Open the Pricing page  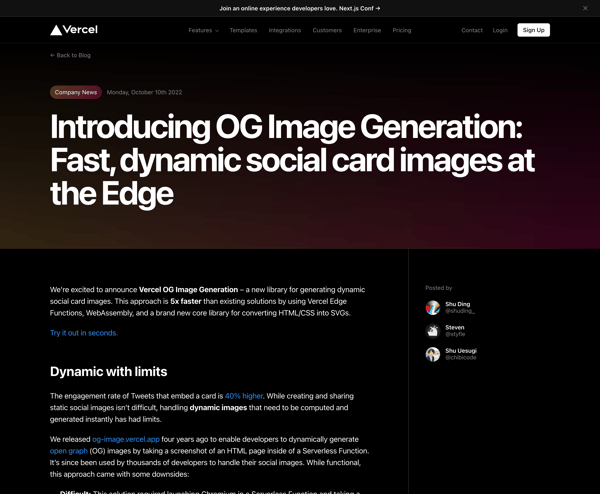[402, 30]
